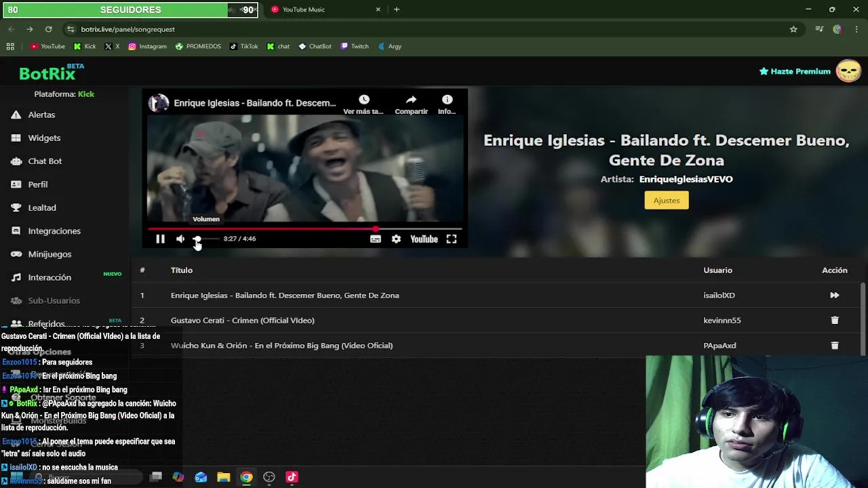Open the X bookmark
868x488 pixels.
click(x=113, y=46)
